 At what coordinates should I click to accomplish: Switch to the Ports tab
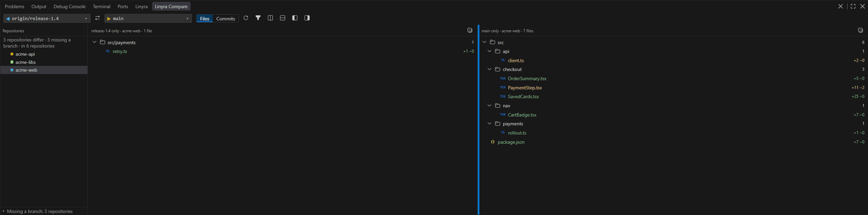click(x=123, y=6)
